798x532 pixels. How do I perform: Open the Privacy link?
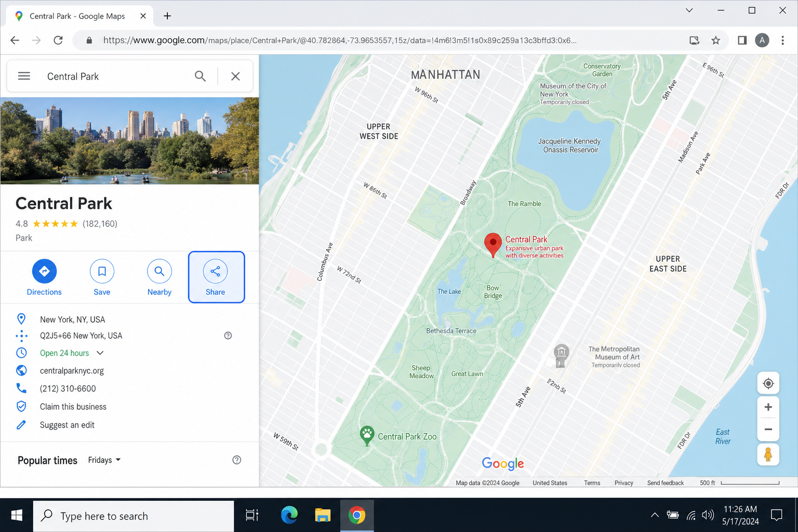click(x=623, y=483)
